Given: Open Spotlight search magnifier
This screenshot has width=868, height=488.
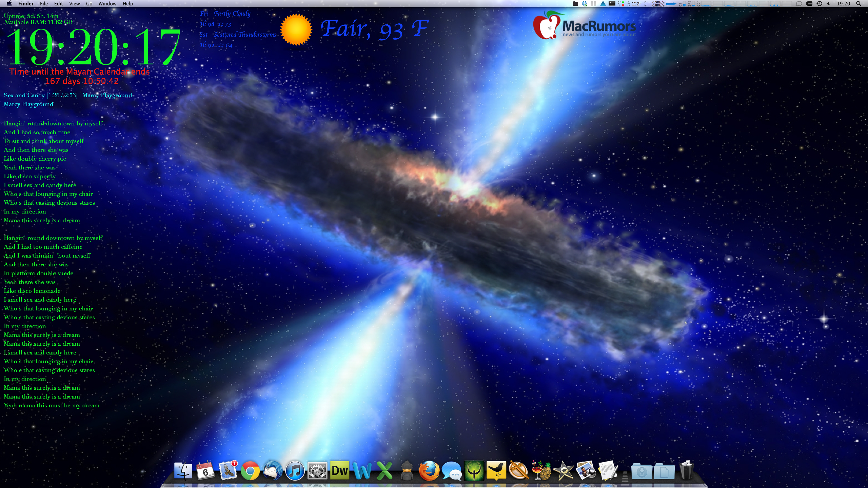Looking at the screenshot, I should 859,4.
